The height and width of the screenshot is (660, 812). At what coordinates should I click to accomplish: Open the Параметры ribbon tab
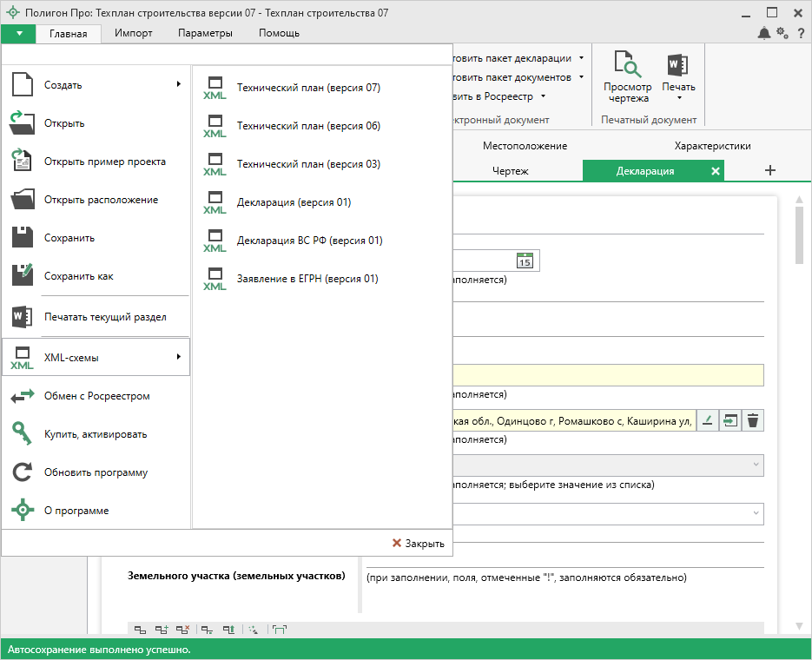205,33
